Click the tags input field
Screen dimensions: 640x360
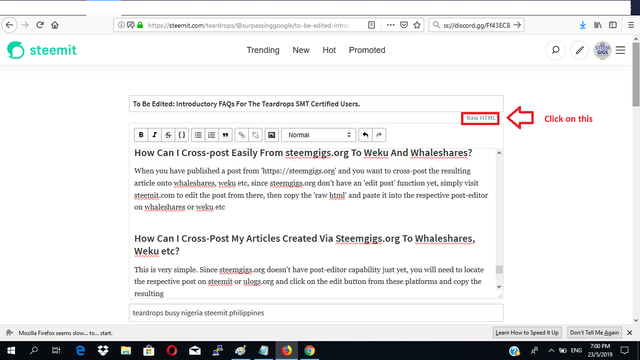click(316, 313)
